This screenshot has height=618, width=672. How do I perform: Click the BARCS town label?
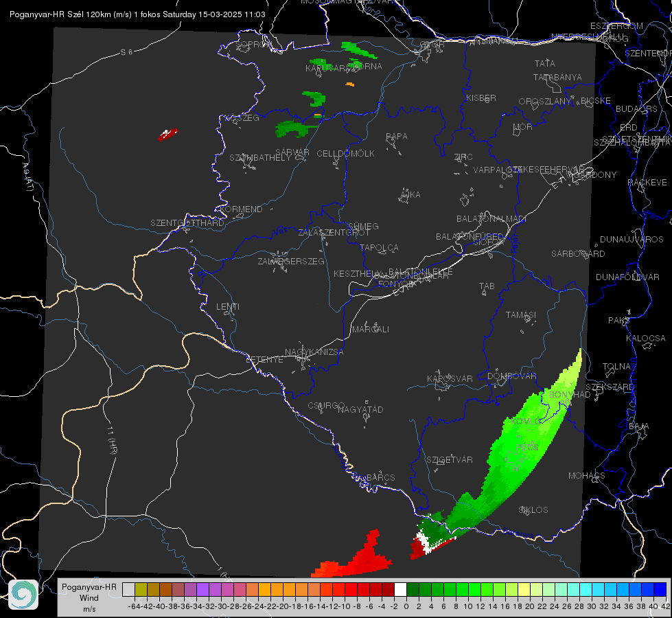coord(380,477)
